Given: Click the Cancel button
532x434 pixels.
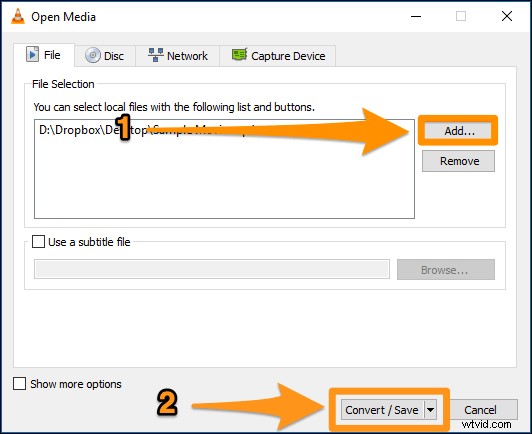Looking at the screenshot, I should 483,410.
